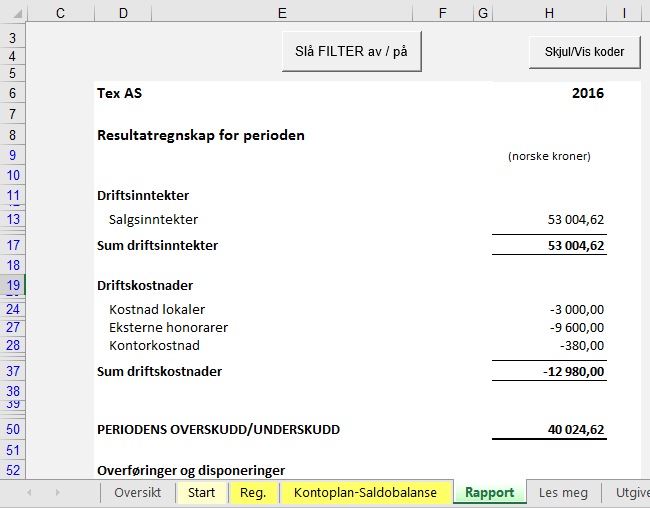650x508 pixels.
Task: Open the Kontoplan-Saldobalanse sheet tab
Action: [x=365, y=493]
